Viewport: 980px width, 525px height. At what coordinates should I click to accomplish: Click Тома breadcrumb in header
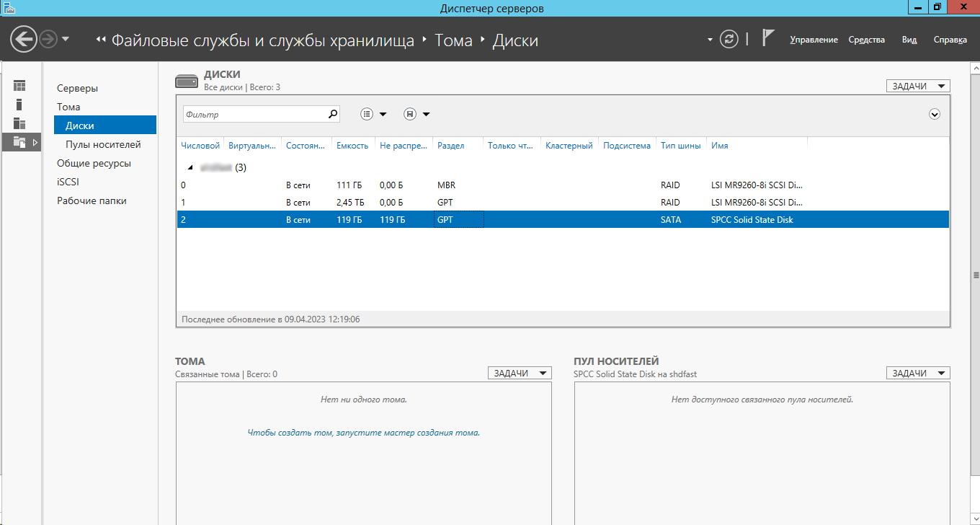[453, 40]
